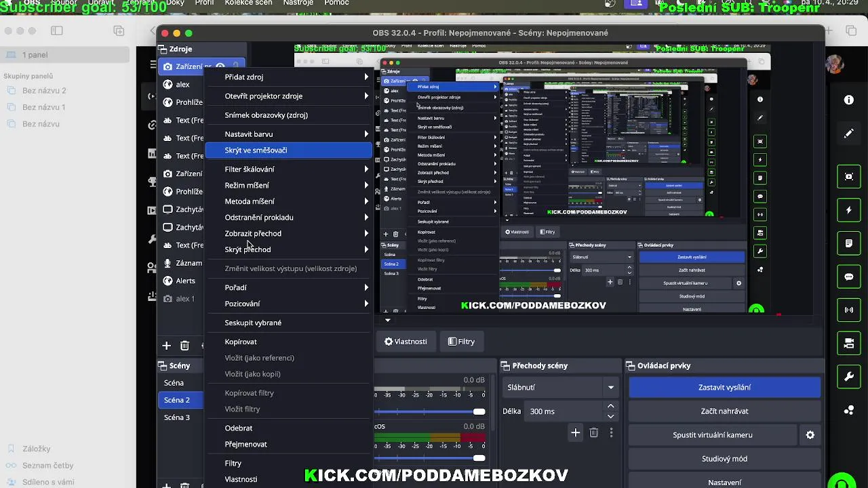868x488 pixels.
Task: Click the Scény panel dock icon
Action: pyautogui.click(x=163, y=365)
